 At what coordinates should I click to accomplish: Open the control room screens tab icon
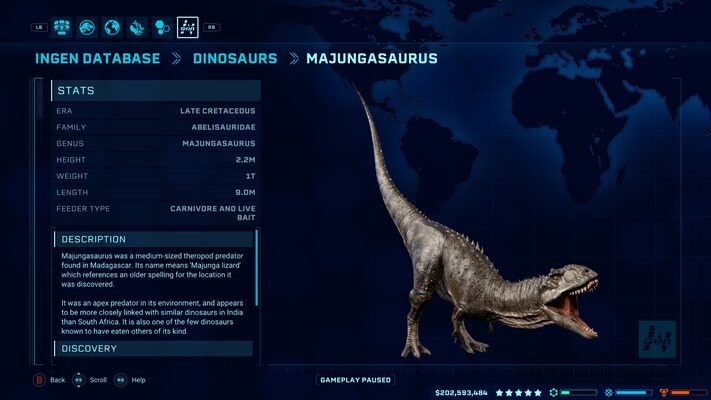point(62,27)
